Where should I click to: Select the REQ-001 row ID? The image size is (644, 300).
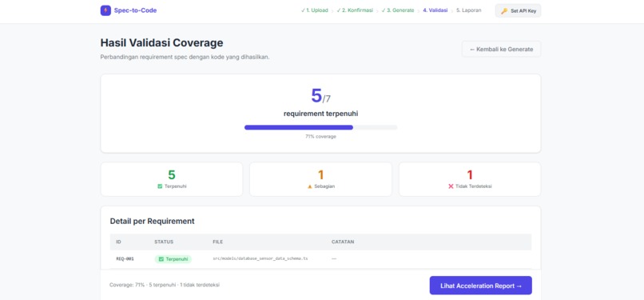click(x=125, y=259)
